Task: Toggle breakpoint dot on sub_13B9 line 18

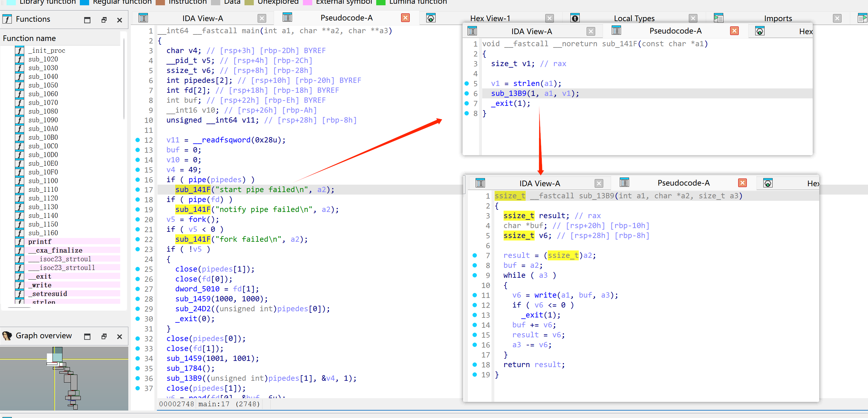Action: 475,365
